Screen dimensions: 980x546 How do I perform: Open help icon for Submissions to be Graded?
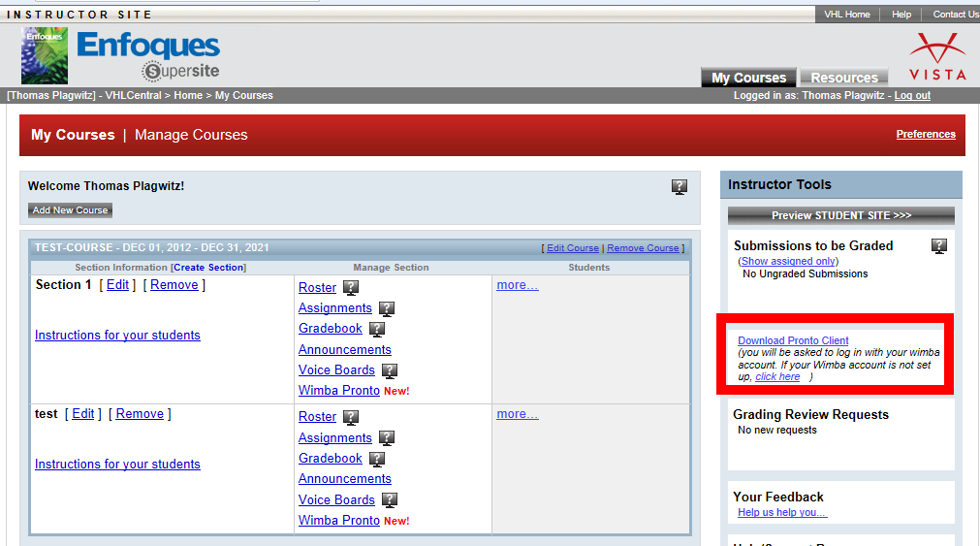point(939,246)
